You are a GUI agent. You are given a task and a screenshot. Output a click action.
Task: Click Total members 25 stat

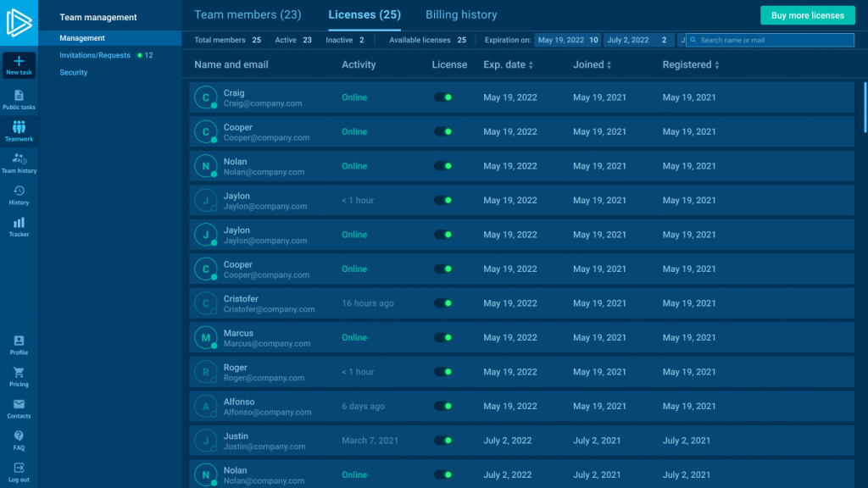pyautogui.click(x=227, y=40)
